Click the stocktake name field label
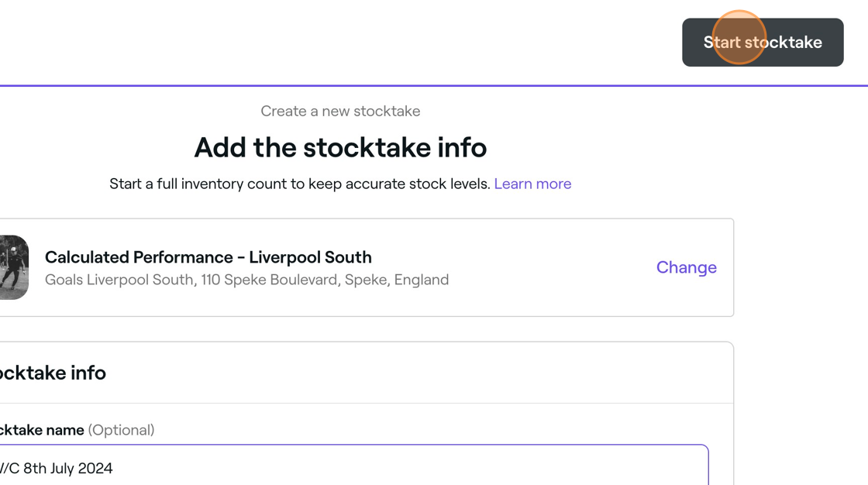 (42, 430)
